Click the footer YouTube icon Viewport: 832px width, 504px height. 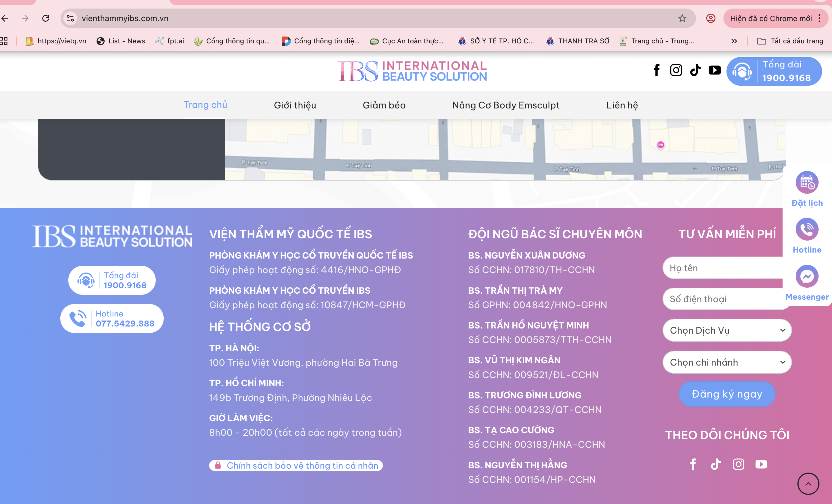pyautogui.click(x=761, y=464)
